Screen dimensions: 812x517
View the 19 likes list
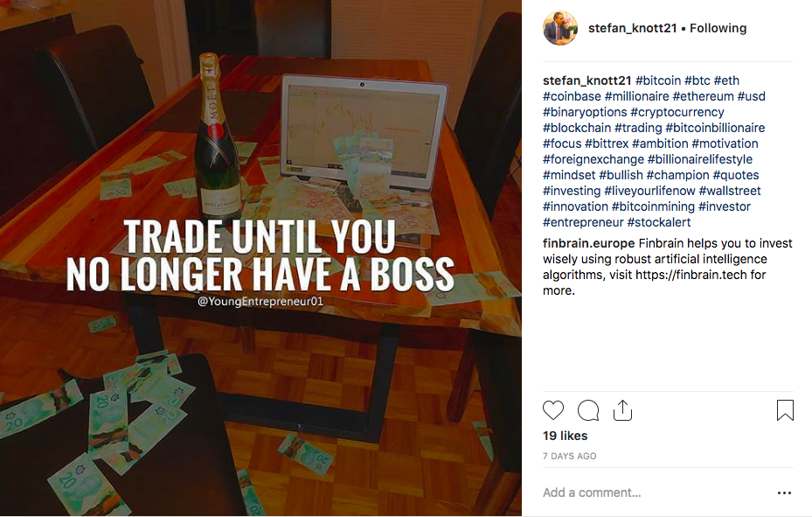point(565,436)
